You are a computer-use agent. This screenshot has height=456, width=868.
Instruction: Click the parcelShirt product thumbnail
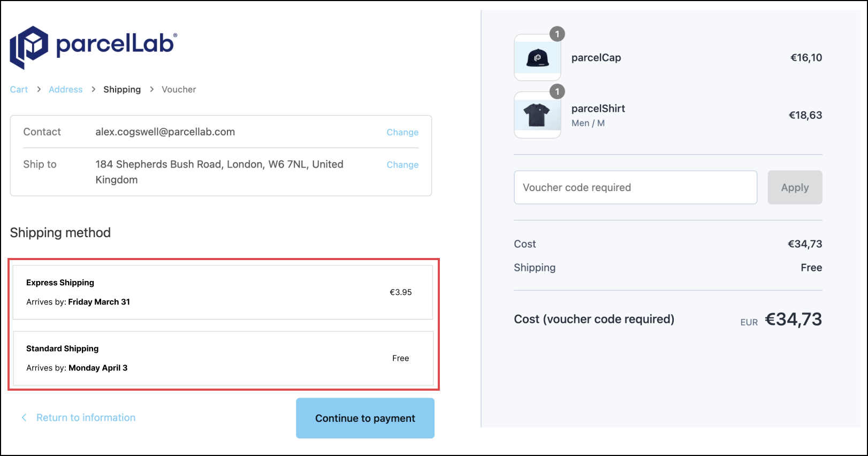537,115
